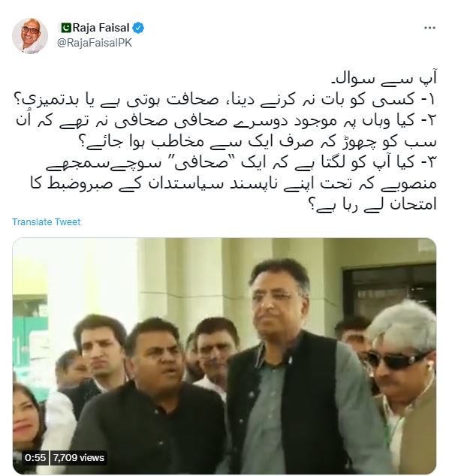Click the Pakistan flag emoji beside name

(65, 28)
